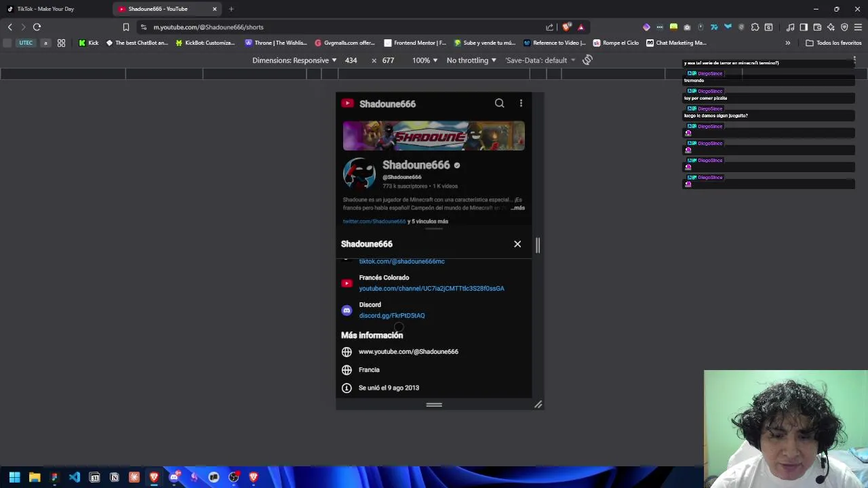Click the www.youtube.com/@Shadoune666 address
Image resolution: width=868 pixels, height=488 pixels.
tap(408, 351)
